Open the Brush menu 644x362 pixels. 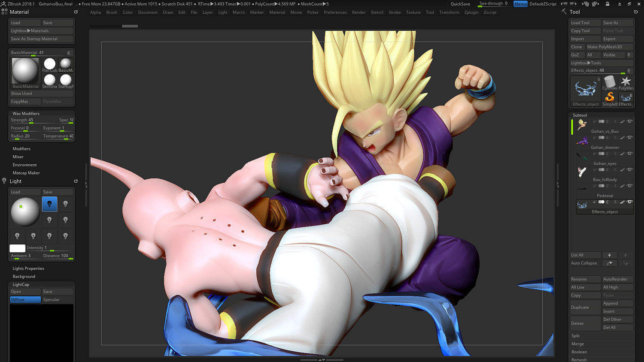click(x=112, y=12)
